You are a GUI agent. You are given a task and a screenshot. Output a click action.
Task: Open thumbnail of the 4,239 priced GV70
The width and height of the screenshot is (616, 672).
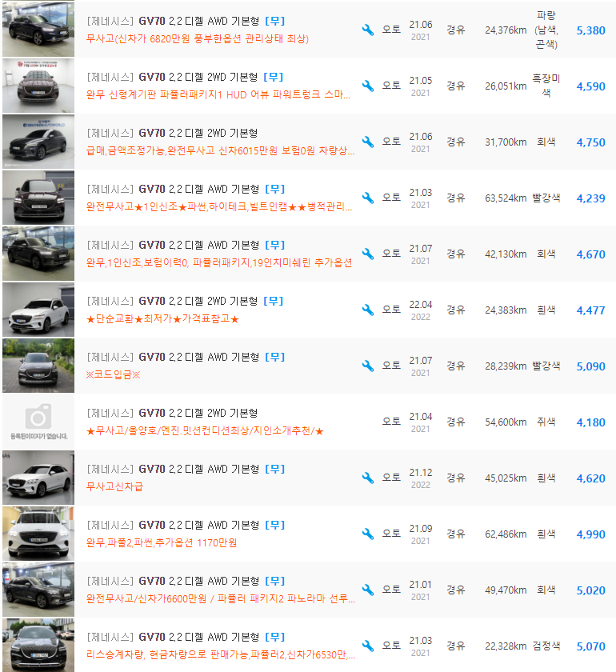(38, 198)
